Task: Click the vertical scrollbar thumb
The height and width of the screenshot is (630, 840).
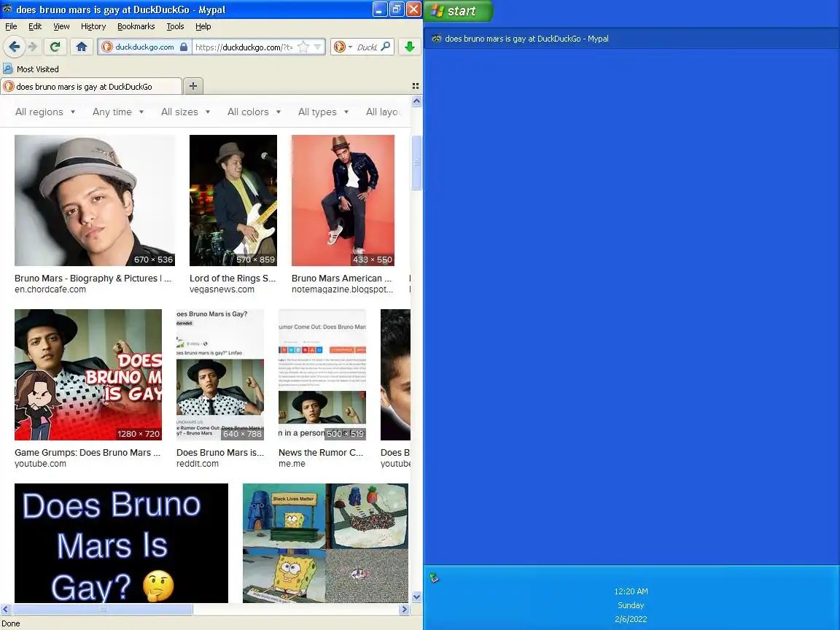Action: pyautogui.click(x=416, y=163)
